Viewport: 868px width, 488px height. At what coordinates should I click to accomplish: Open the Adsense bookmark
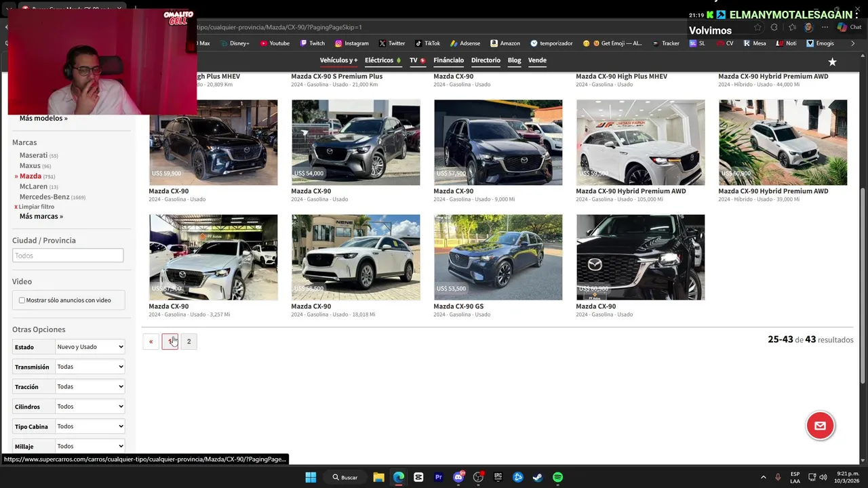tap(465, 43)
